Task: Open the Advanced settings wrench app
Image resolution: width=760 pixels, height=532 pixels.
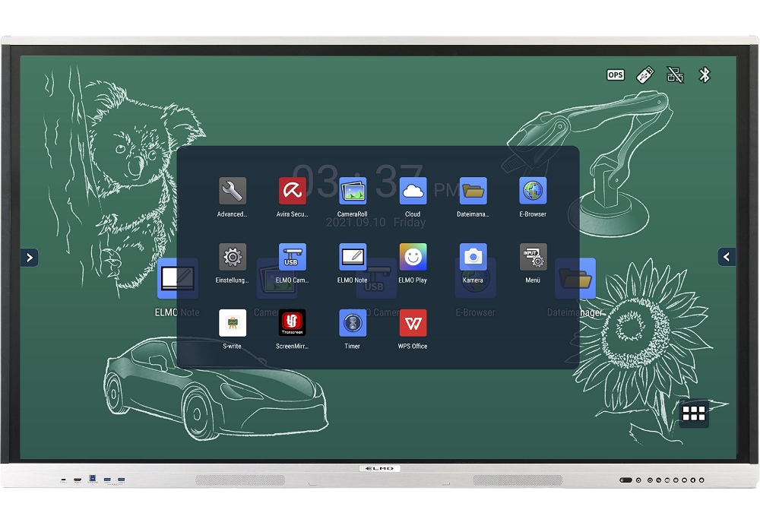Action: point(232,191)
